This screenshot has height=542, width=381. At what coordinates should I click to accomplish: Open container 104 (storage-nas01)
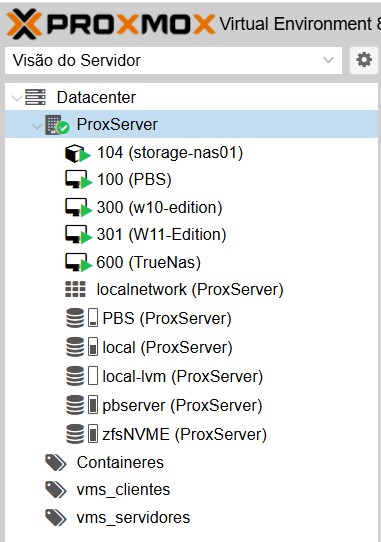tap(170, 152)
